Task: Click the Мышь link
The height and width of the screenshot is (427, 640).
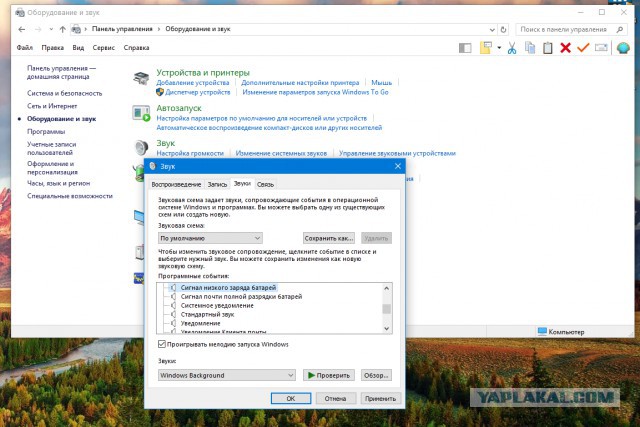Action: pos(381,82)
